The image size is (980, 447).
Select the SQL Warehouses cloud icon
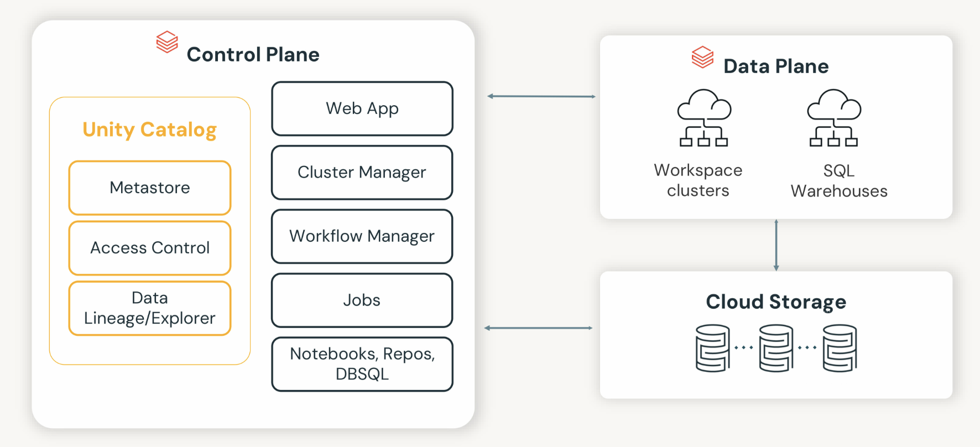pos(834,118)
